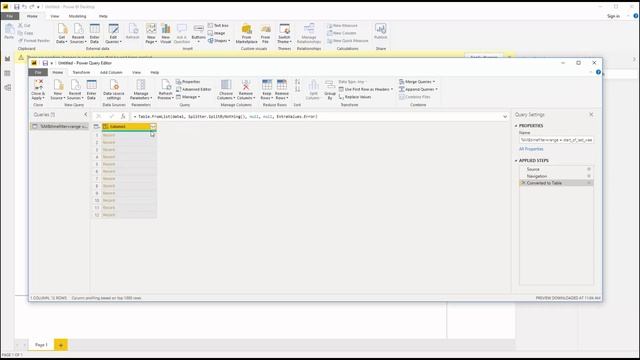Click Split Column icon

313,85
